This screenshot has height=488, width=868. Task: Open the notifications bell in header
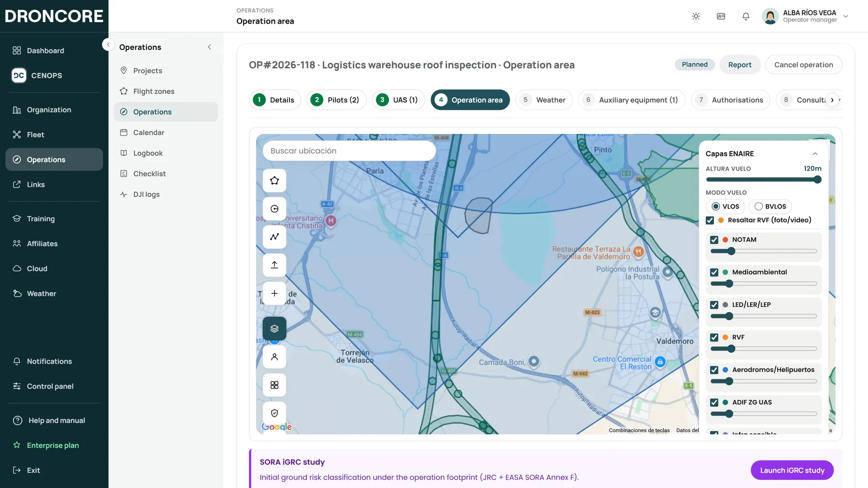(746, 16)
